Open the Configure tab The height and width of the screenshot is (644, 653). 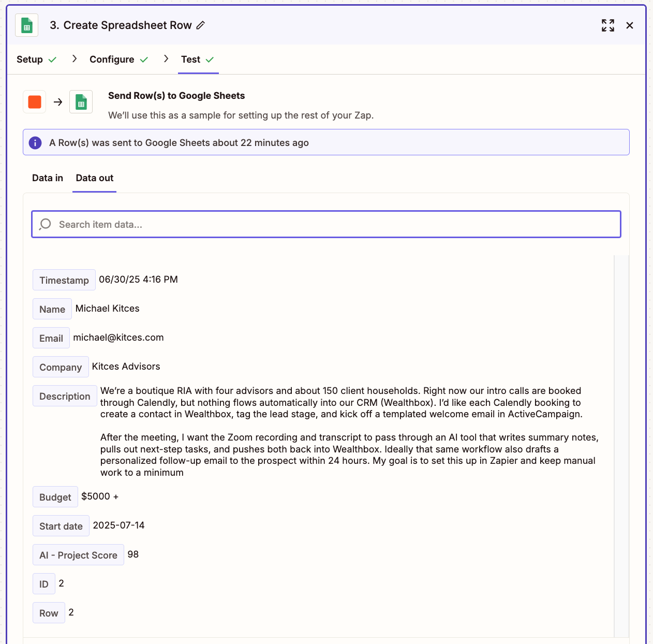tap(118, 60)
